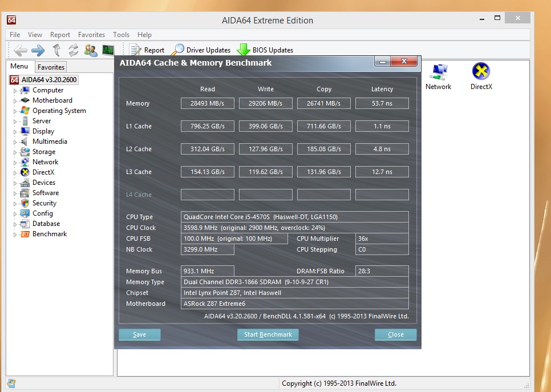This screenshot has width=551, height=392.
Task: Open the Tools menu
Action: coord(121,35)
